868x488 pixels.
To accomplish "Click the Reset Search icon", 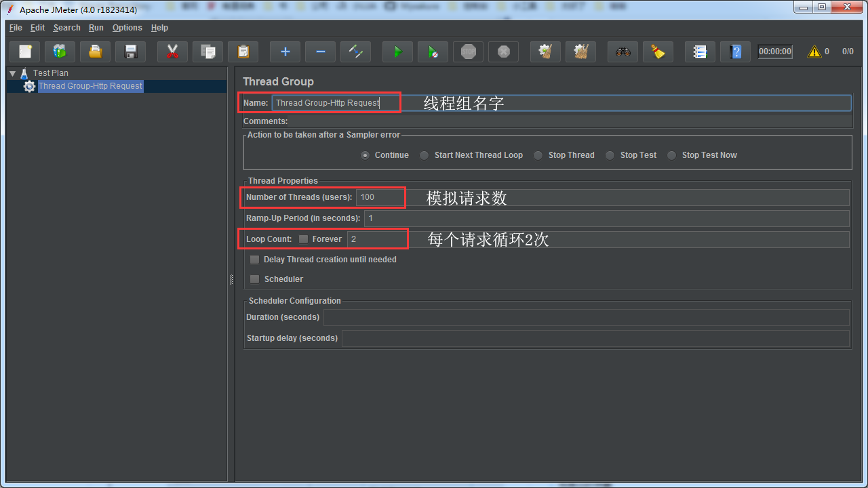I will [x=658, y=52].
